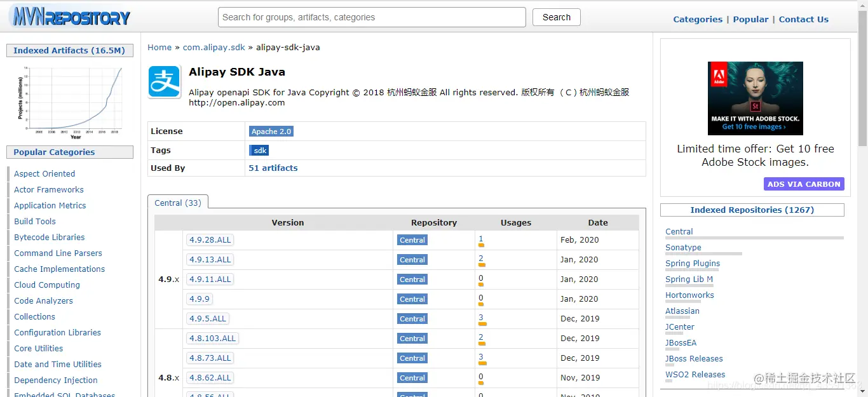
Task: Click Limited time offer Adobe Stock text
Action: point(755,155)
